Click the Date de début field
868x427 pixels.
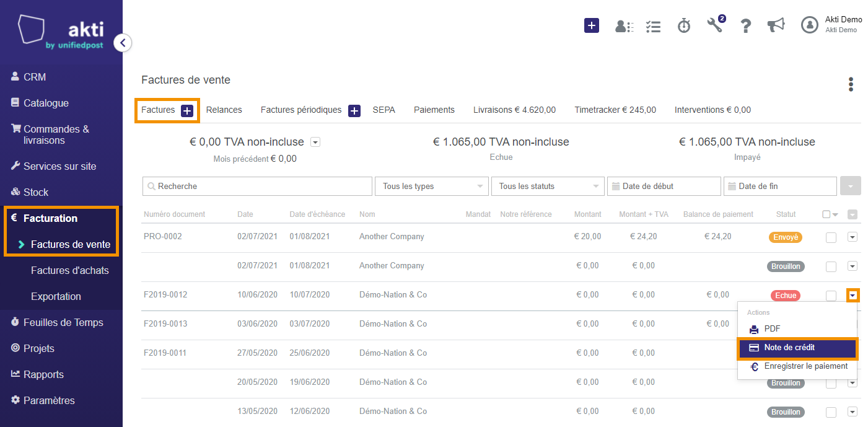(x=664, y=186)
